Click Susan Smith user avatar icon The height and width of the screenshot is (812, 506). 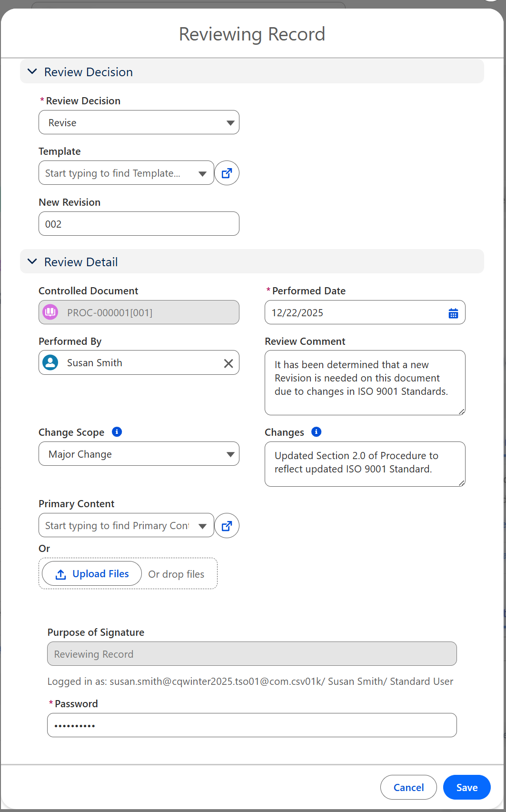tap(50, 363)
